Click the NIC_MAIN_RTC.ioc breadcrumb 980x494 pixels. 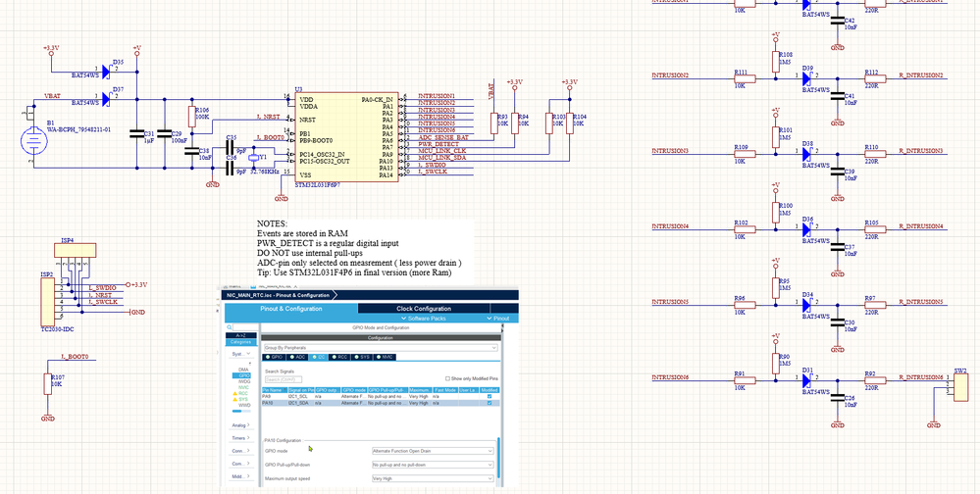279,295
